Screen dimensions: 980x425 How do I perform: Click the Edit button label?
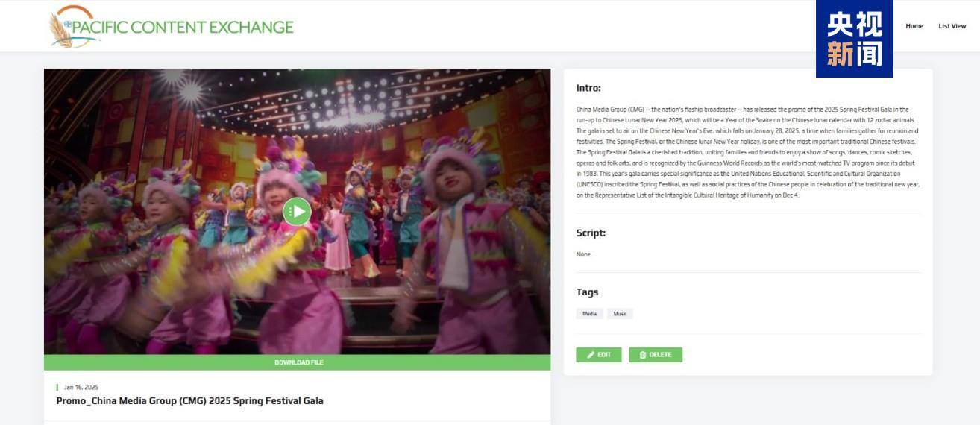(604, 355)
